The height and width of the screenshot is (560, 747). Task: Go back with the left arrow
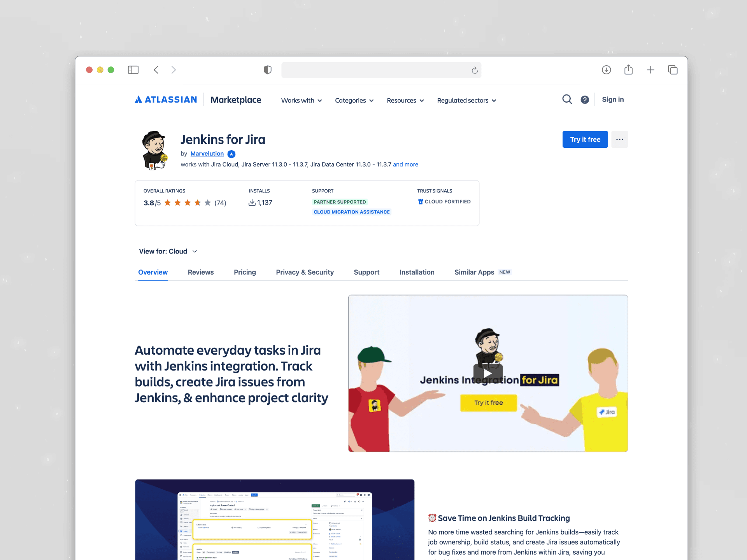click(156, 70)
